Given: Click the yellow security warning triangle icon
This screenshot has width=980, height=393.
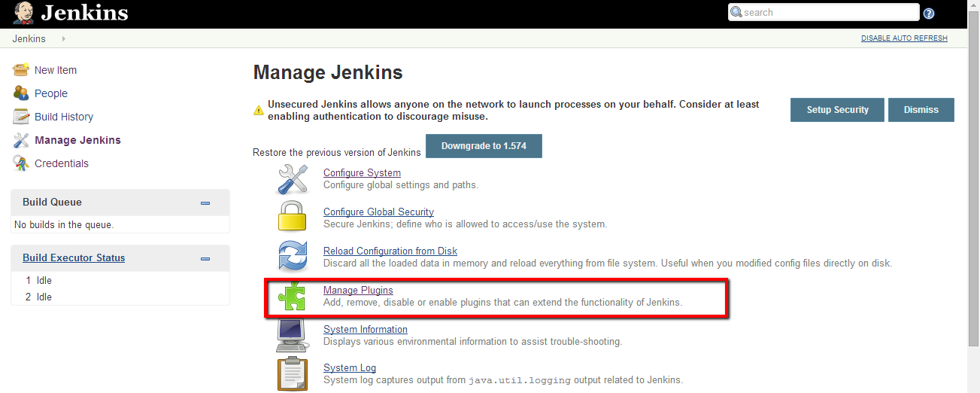Looking at the screenshot, I should [259, 111].
